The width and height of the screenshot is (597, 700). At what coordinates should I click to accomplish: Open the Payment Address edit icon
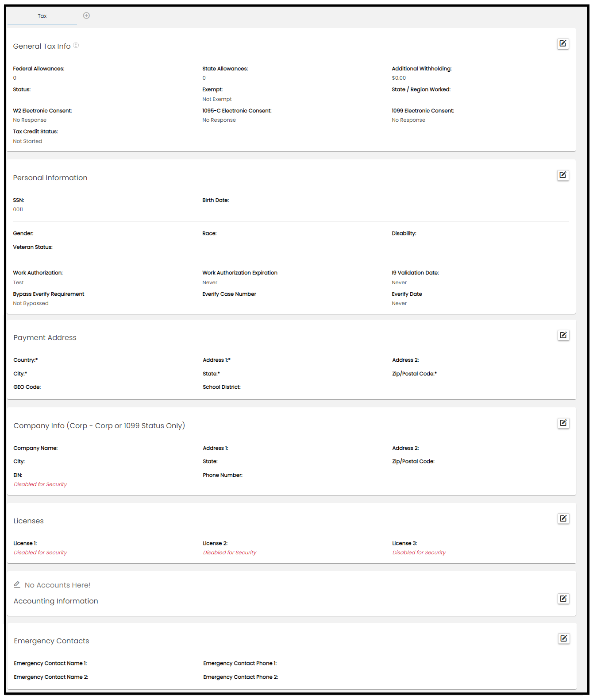[x=563, y=335]
